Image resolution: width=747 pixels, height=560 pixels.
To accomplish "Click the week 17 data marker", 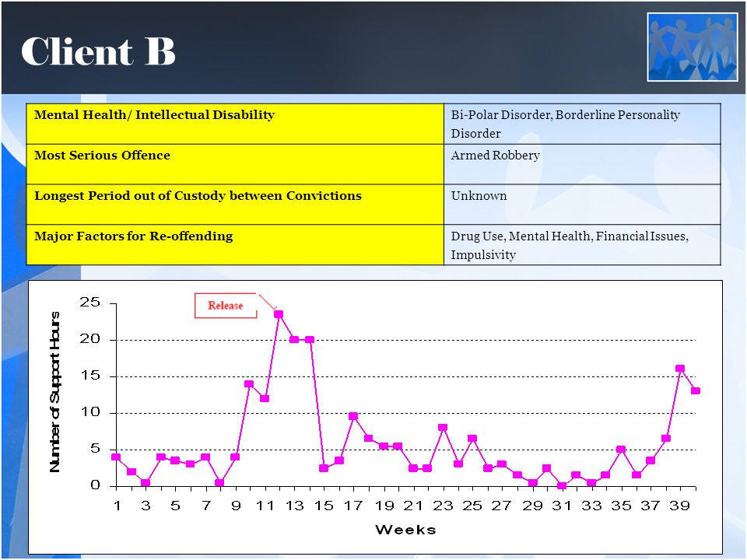I will (353, 416).
